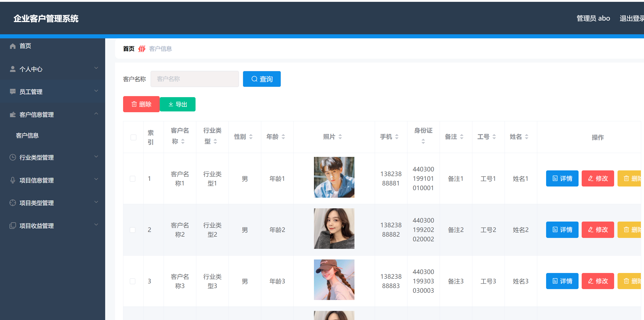Screen dimensions: 644x320
Task: Check the checkbox for row 3
Action: [133, 281]
